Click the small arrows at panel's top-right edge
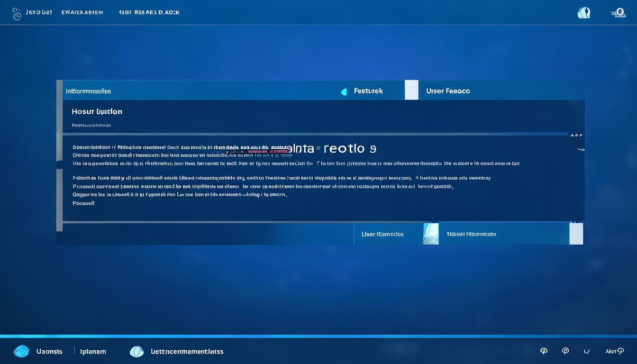The width and height of the screenshot is (637, 364). pos(576,136)
